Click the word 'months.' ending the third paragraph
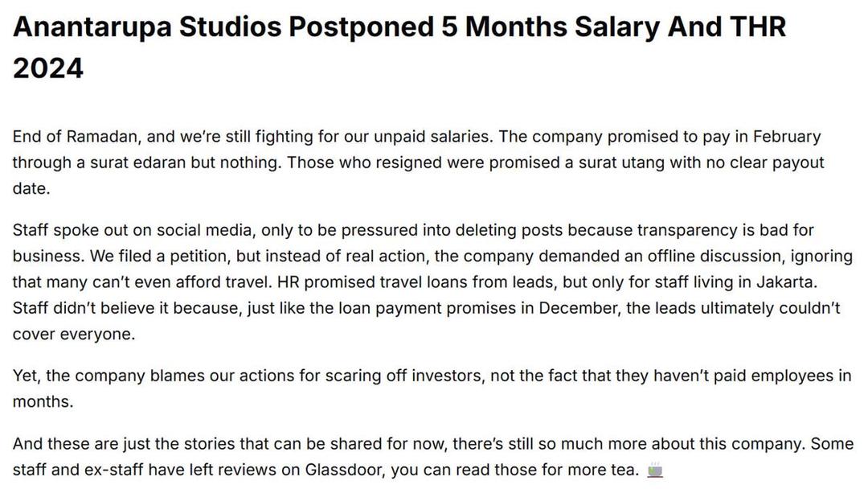Viewport: 868px width, 489px height. [43, 401]
